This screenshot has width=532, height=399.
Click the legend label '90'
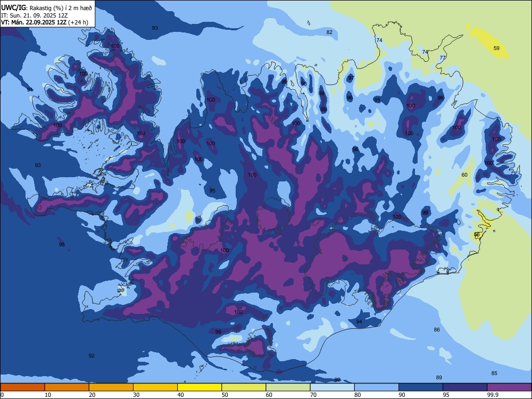pyautogui.click(x=402, y=395)
